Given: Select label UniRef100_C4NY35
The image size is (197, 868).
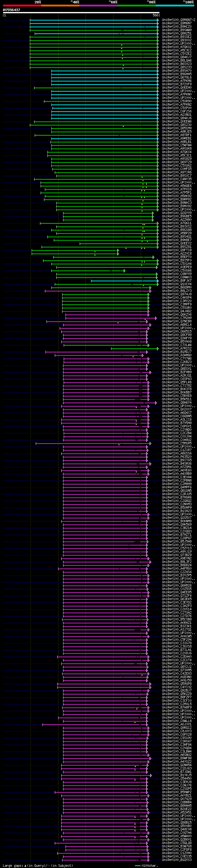Looking at the screenshot, I should click(177, 179).
